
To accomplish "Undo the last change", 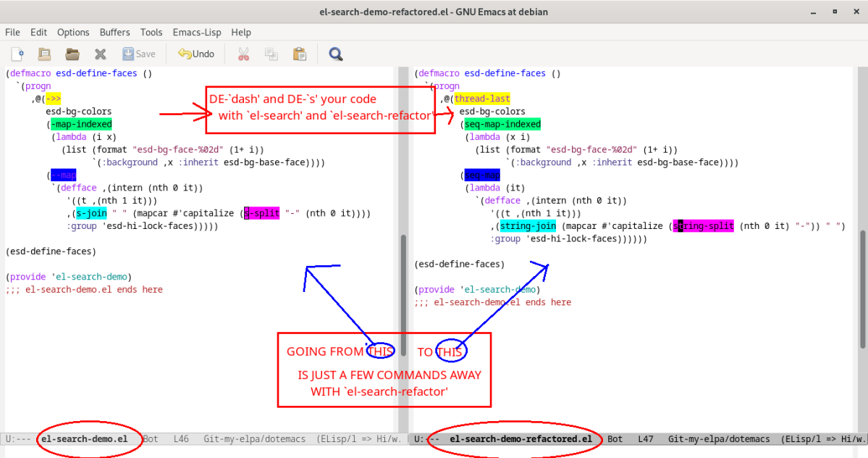I will (195, 54).
